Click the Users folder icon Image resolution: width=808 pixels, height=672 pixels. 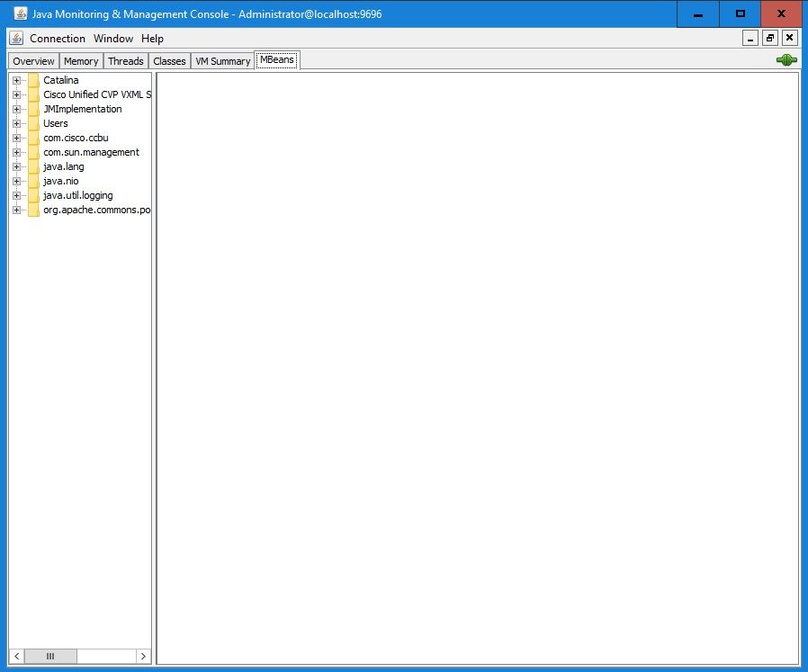coord(33,123)
